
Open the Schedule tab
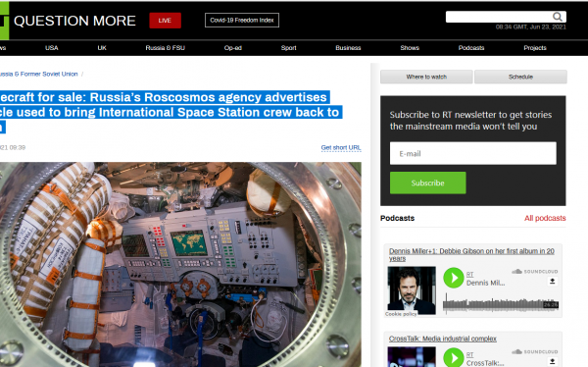520,77
